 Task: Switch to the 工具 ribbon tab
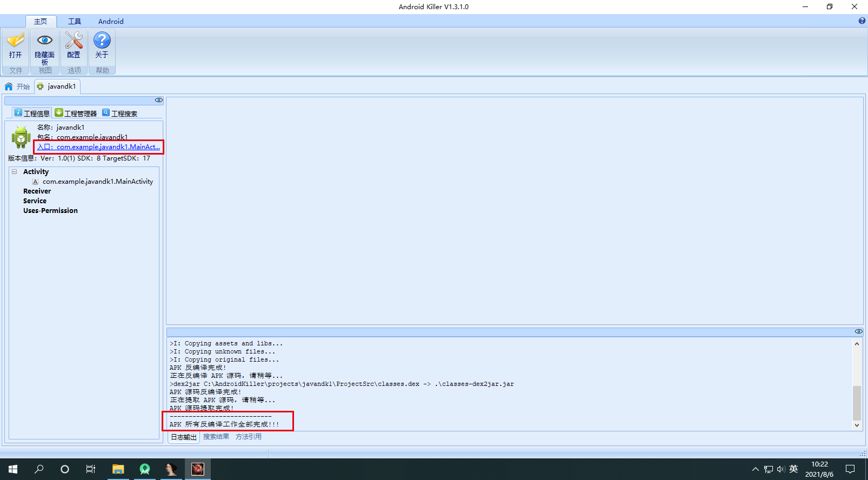(x=75, y=21)
